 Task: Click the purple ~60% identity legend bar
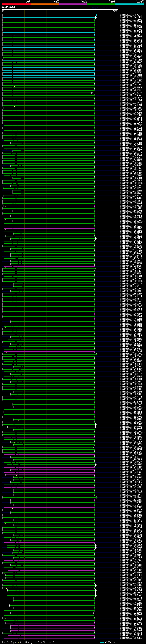point(73,4)
